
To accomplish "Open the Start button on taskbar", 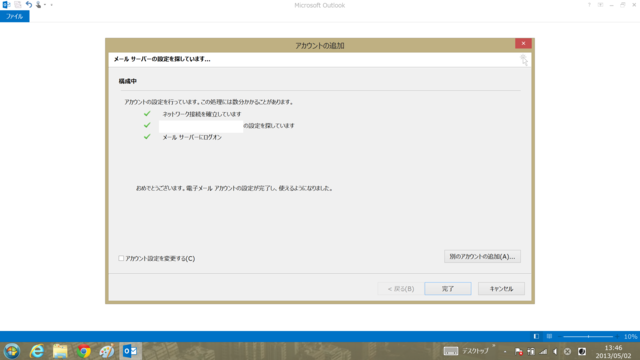I will [11, 351].
